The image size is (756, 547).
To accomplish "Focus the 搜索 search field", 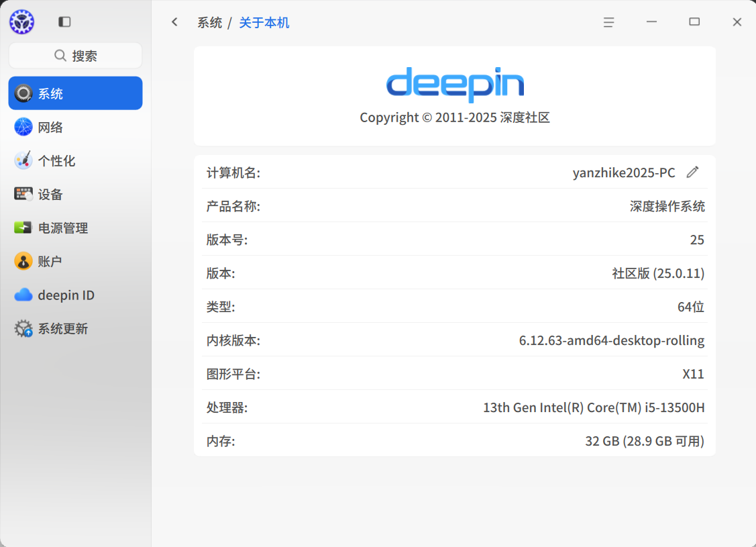I will (75, 56).
